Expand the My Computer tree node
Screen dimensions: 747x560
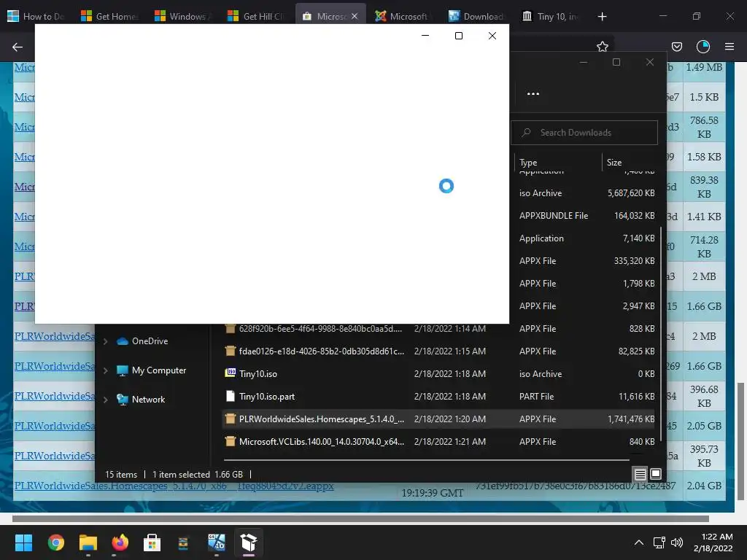(x=105, y=370)
